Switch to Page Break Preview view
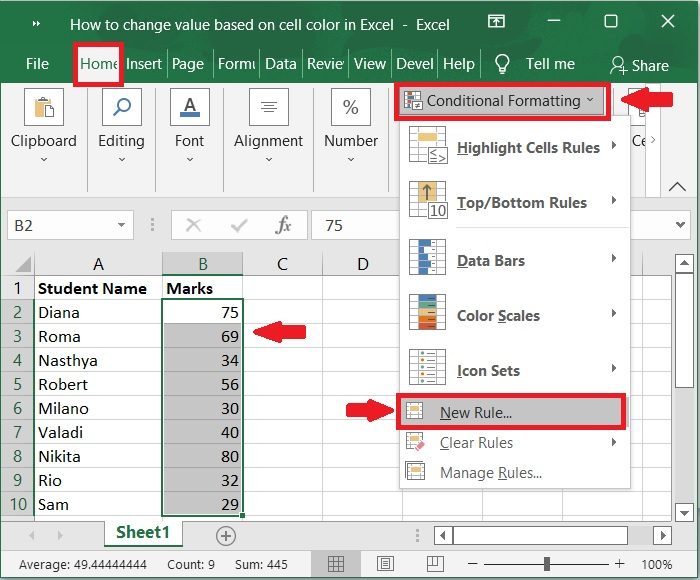700x580 pixels. pos(435,564)
